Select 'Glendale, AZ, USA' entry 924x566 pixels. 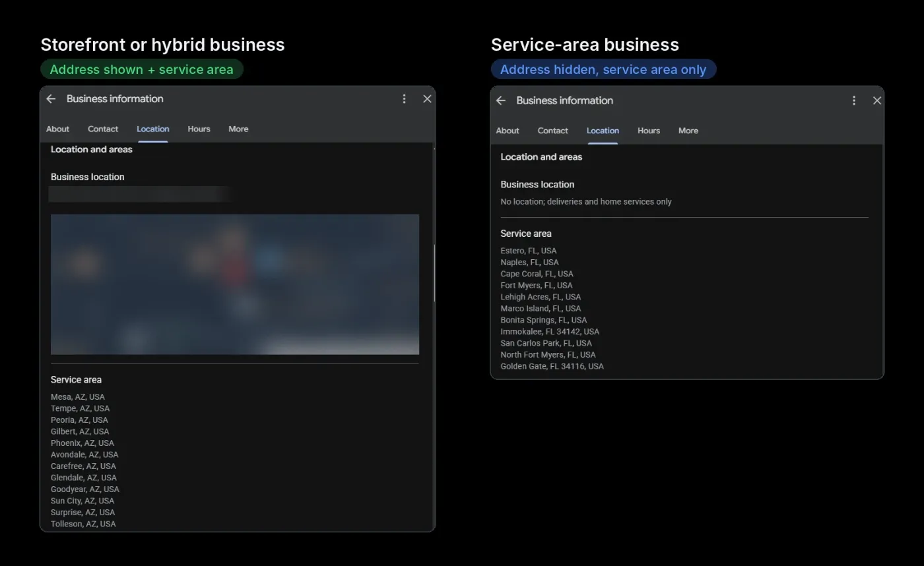point(84,478)
